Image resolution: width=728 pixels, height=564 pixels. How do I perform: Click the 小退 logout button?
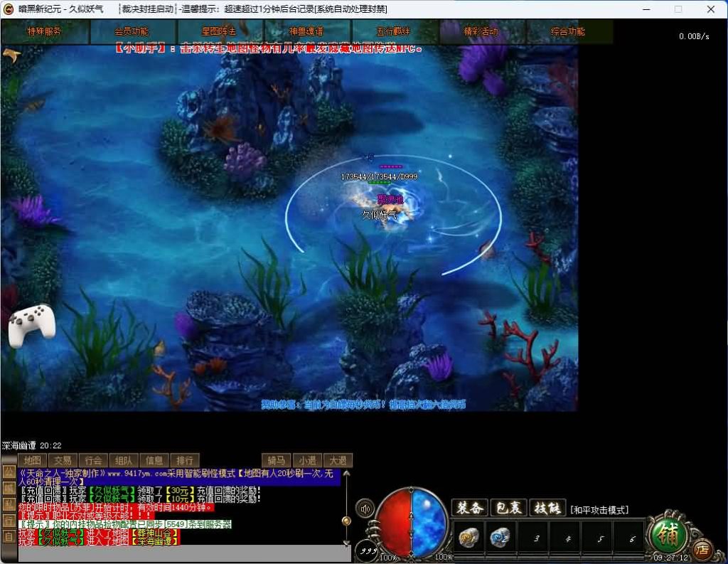click(307, 460)
